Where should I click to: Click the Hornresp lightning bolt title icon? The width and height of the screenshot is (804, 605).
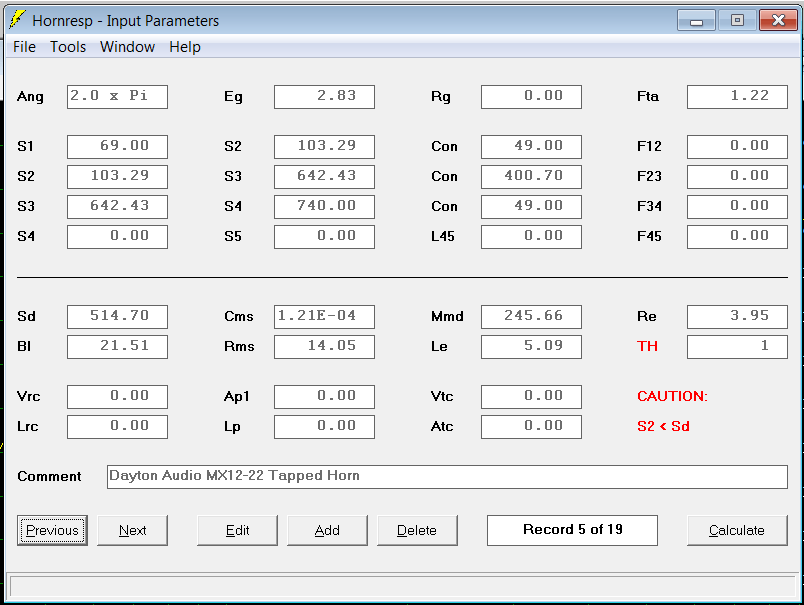[x=17, y=19]
